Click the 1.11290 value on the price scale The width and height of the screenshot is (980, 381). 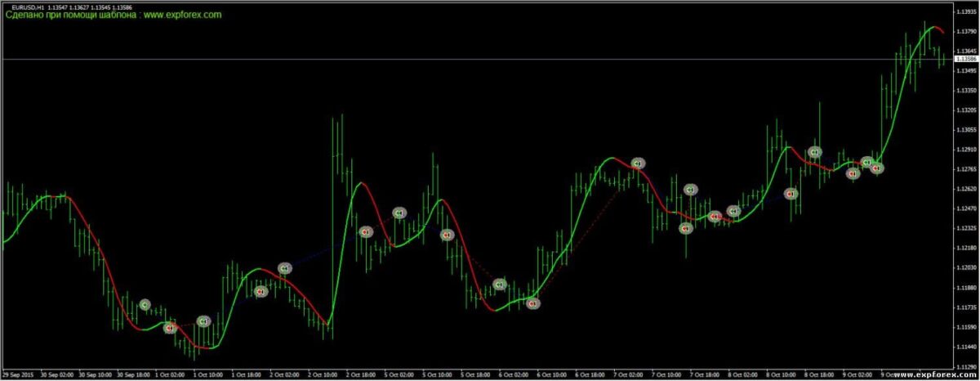[966, 365]
